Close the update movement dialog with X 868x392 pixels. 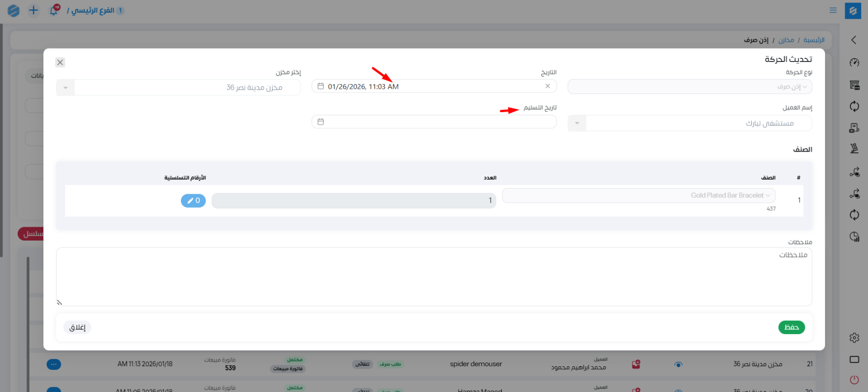pos(60,62)
